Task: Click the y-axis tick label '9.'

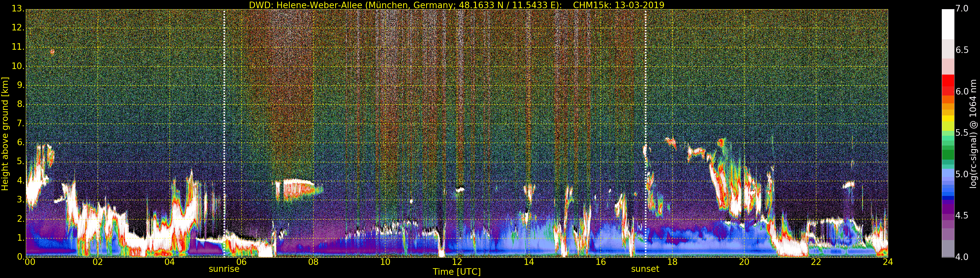Action: [x=21, y=85]
